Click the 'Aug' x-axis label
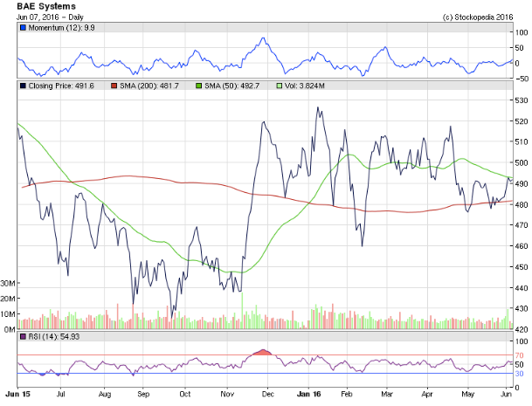The width and height of the screenshot is (532, 406). (105, 394)
